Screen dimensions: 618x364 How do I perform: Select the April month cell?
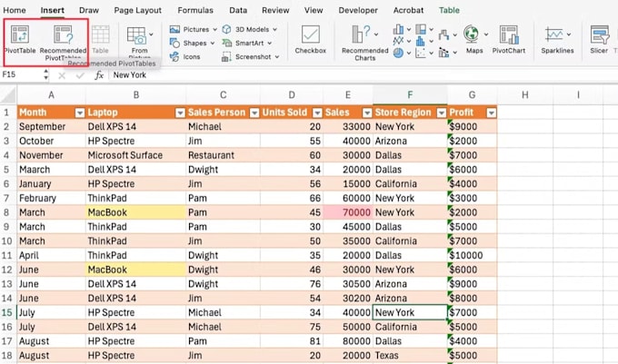(51, 255)
